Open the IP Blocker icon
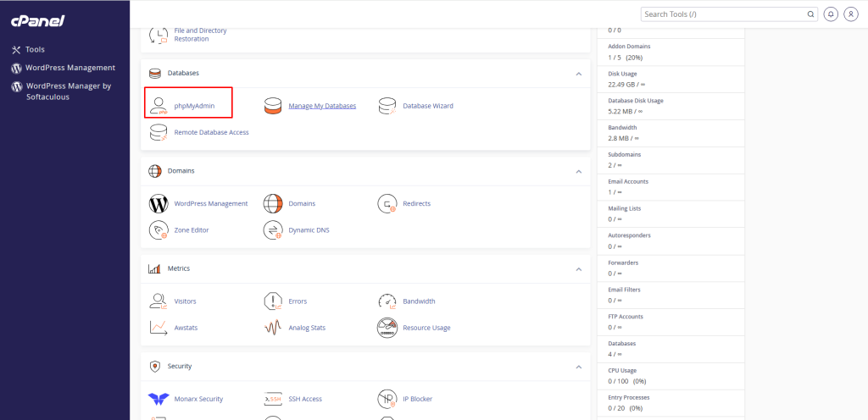 [387, 399]
